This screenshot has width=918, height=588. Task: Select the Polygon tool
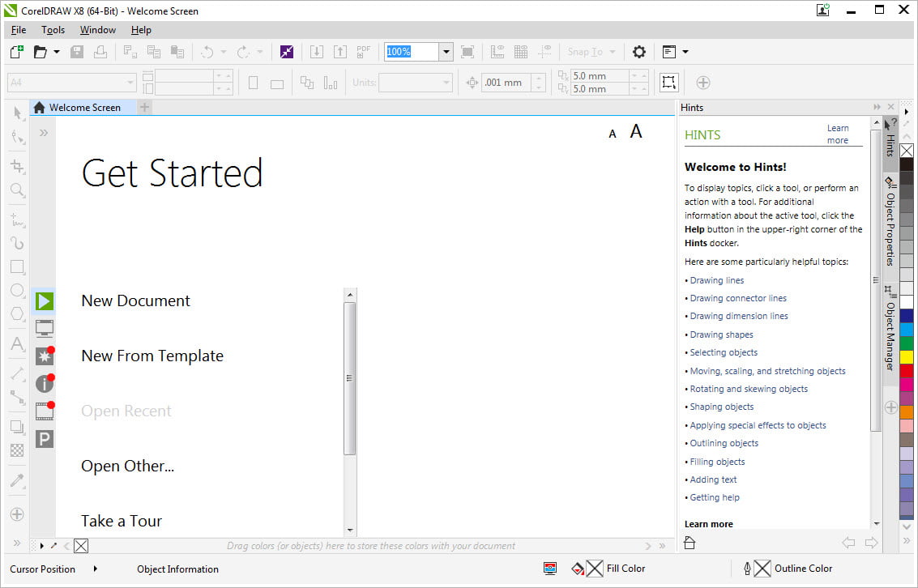(x=18, y=313)
